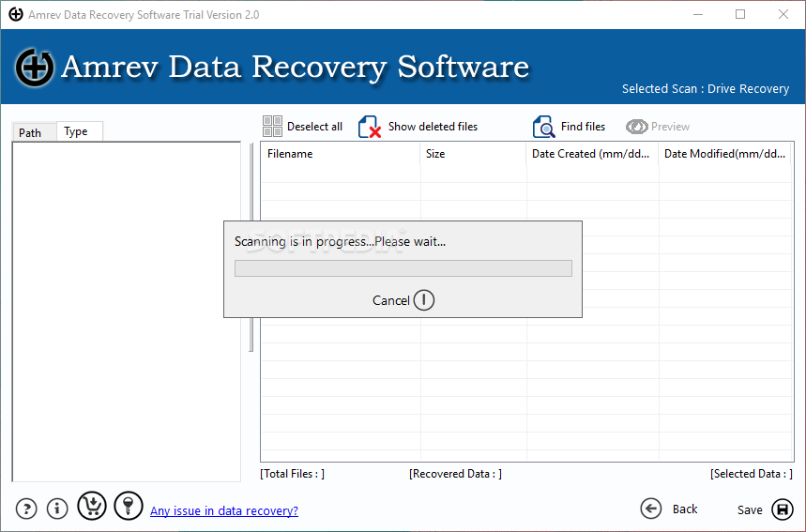806x532 pixels.
Task: Click the Deselect all label
Action: (x=314, y=127)
